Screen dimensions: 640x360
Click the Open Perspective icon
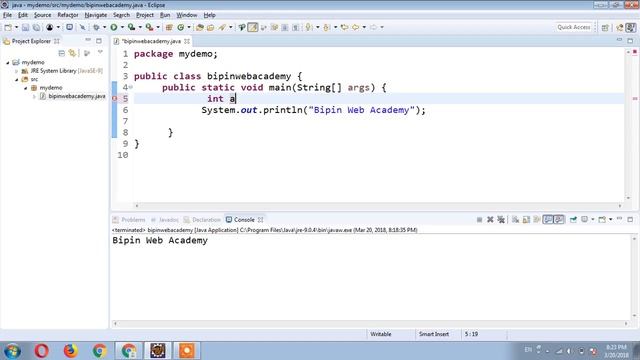(x=605, y=27)
